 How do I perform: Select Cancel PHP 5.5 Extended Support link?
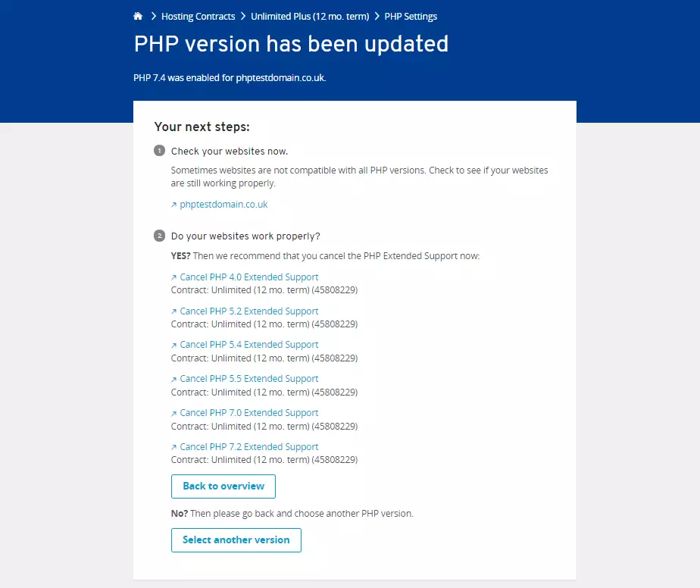click(x=249, y=379)
